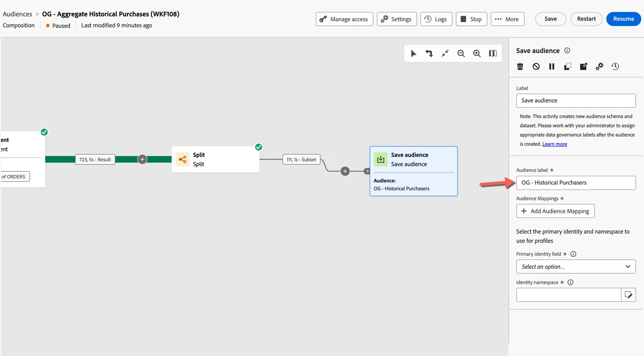Screen dimensions: 644x356
Task: Click info icon next to Identity namespace
Action: point(571,283)
